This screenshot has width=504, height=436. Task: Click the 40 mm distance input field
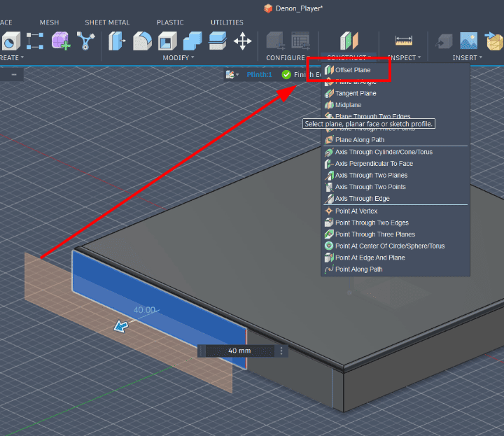239,351
